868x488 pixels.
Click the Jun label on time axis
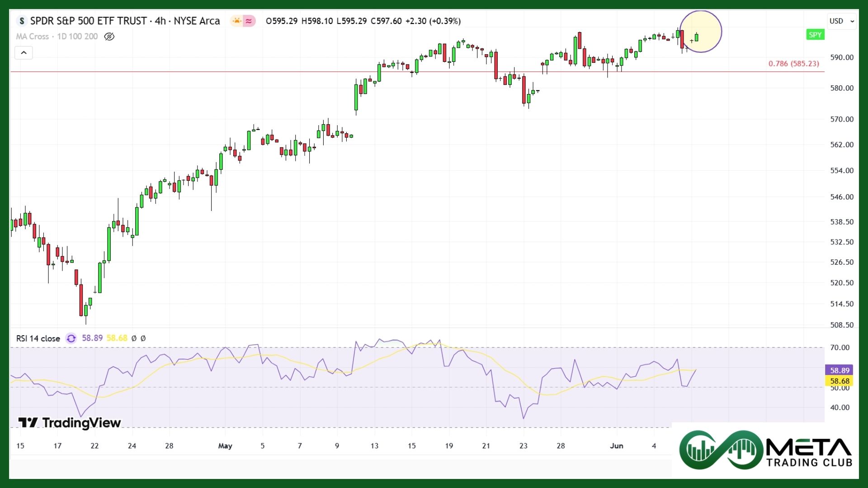(617, 446)
